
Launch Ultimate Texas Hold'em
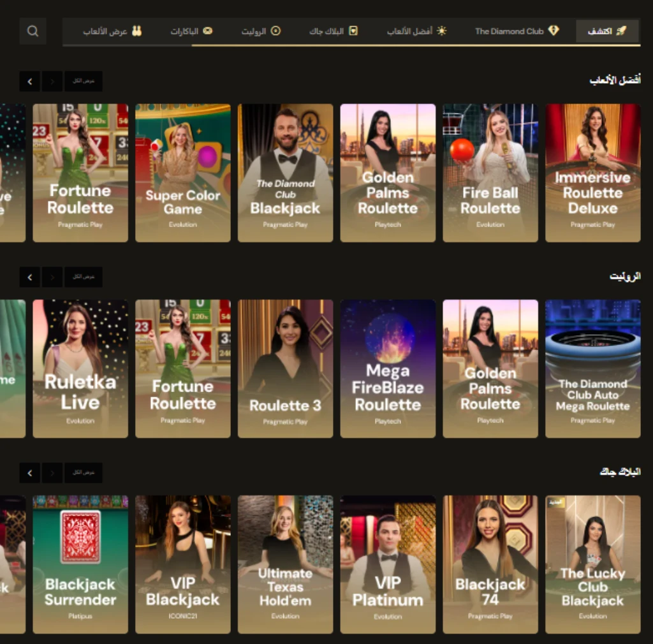[285, 564]
